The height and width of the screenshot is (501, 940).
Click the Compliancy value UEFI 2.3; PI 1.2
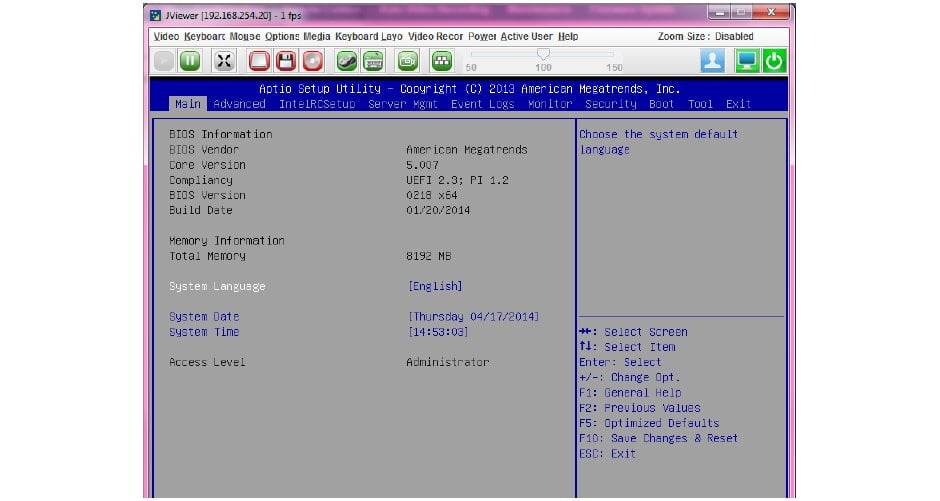coord(457,180)
